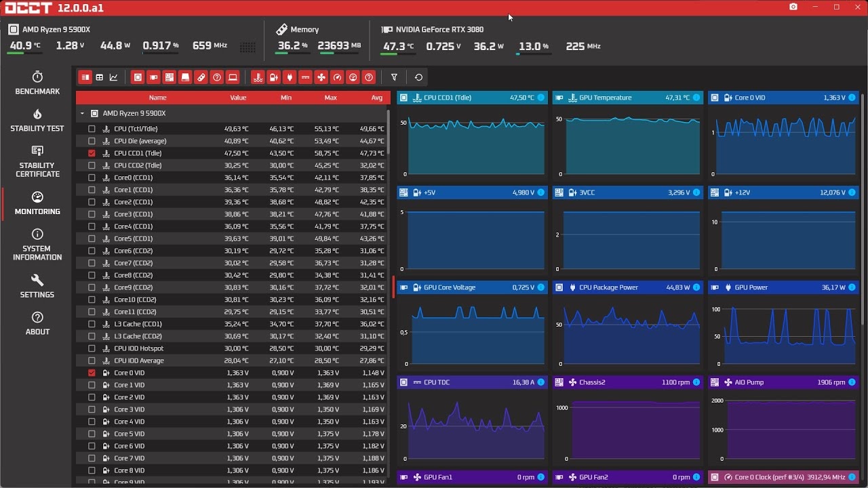Screen dimensions: 868x488
Task: Switch to the graph-only view icon
Action: [x=114, y=77]
